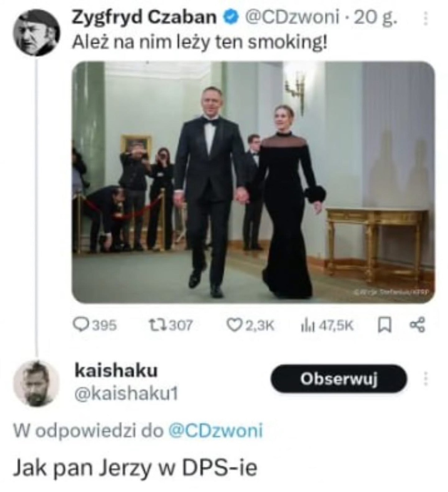
Task: Click the @CDzwoni mention in the reply
Action: (x=216, y=431)
